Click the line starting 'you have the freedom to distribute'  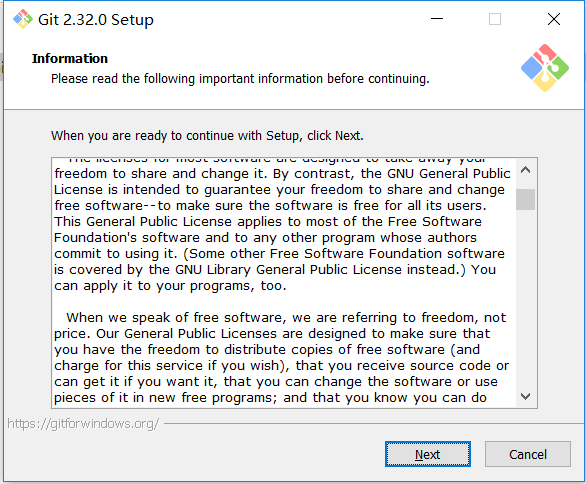(267, 350)
